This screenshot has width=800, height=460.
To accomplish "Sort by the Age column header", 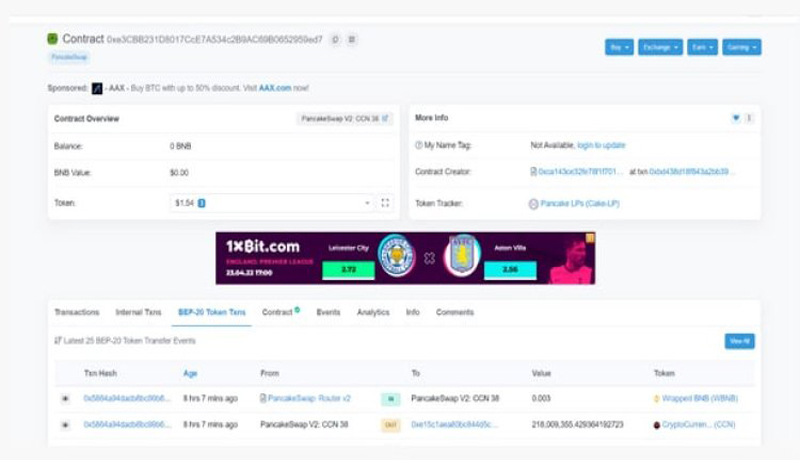I will click(x=190, y=373).
